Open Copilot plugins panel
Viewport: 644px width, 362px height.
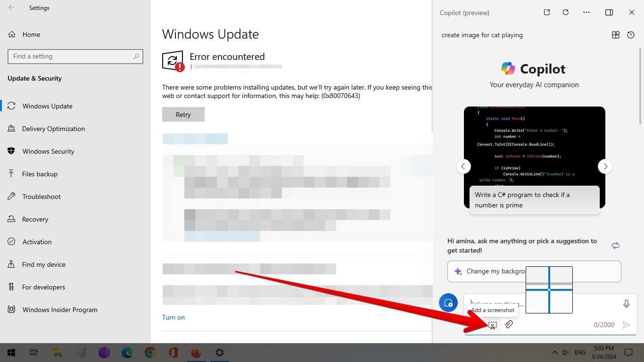coord(615,35)
